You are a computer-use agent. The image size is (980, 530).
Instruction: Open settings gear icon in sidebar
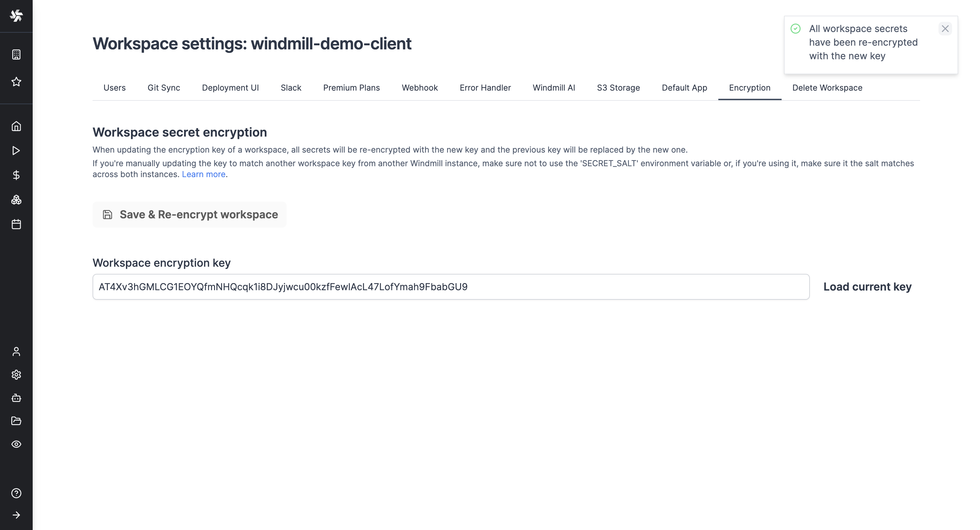(16, 375)
